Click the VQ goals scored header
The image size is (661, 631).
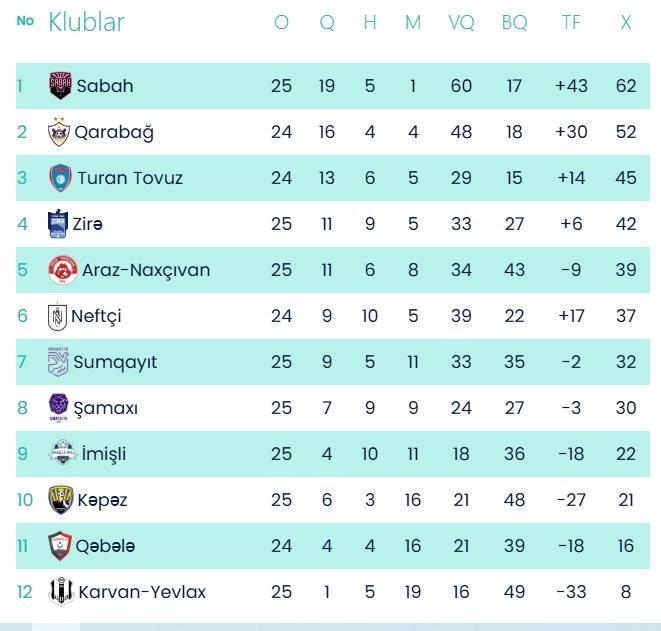click(461, 22)
